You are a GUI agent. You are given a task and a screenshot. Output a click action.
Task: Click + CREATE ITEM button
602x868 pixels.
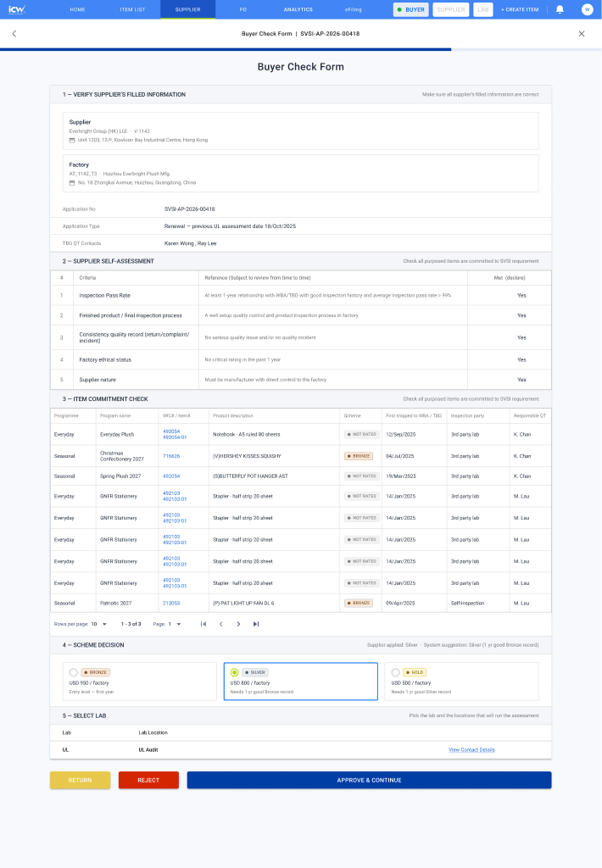tap(520, 9)
